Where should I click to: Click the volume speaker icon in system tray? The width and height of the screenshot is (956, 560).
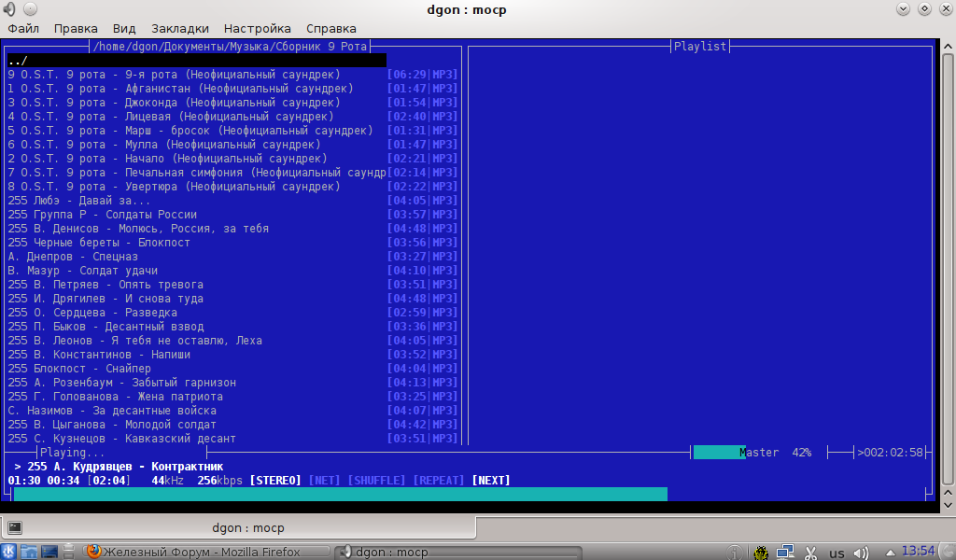click(x=860, y=553)
